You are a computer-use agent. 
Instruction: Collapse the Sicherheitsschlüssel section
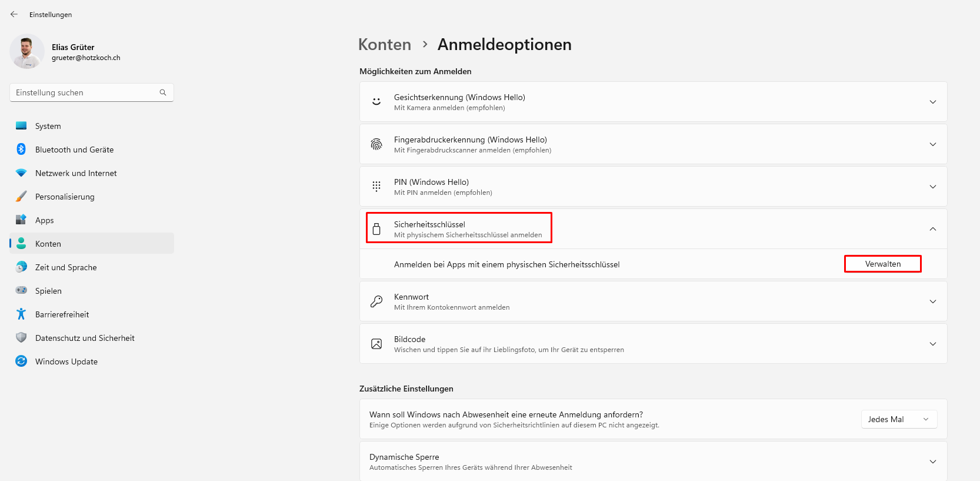pyautogui.click(x=932, y=229)
